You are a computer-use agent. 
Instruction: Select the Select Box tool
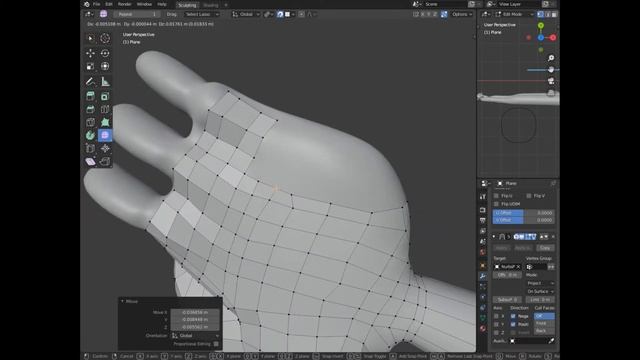(90, 38)
